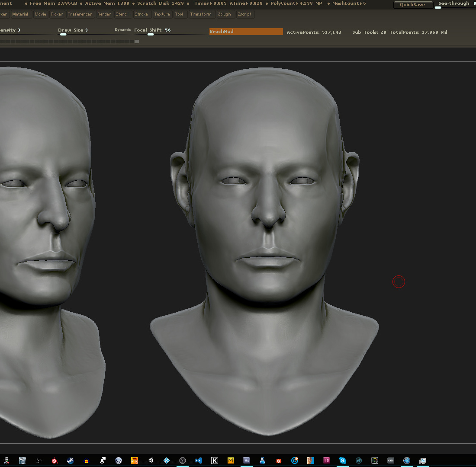The image size is (476, 467).
Task: Open Visual Studio Code from the taskbar
Action: click(199, 461)
